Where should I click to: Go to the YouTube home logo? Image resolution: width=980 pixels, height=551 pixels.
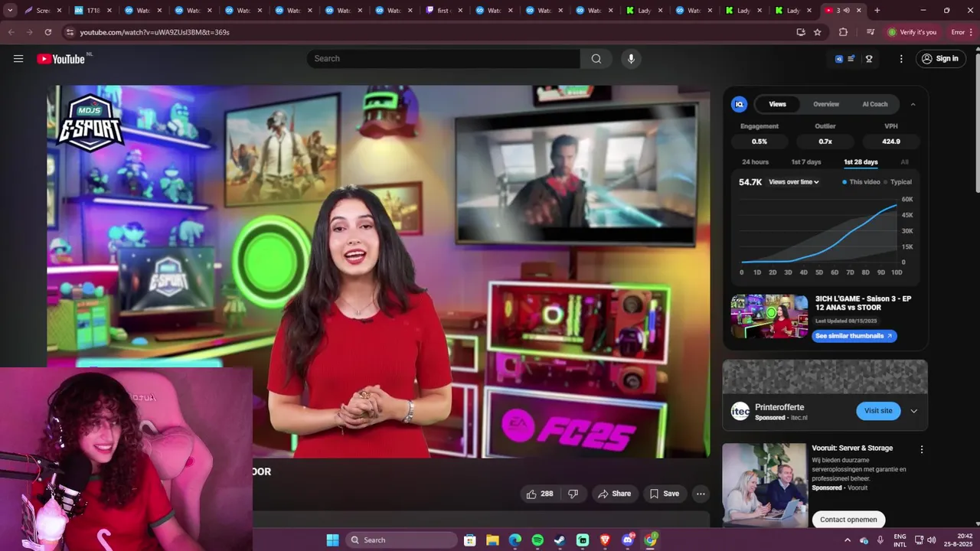[x=60, y=59]
